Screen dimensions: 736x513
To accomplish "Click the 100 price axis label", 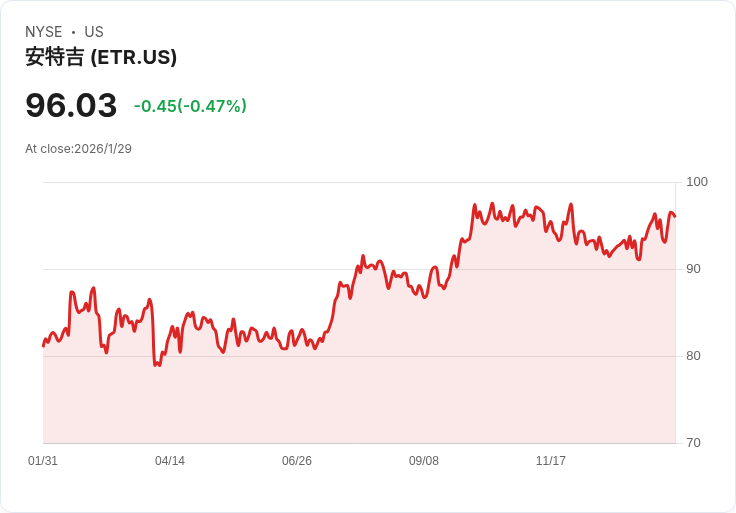I will click(697, 182).
